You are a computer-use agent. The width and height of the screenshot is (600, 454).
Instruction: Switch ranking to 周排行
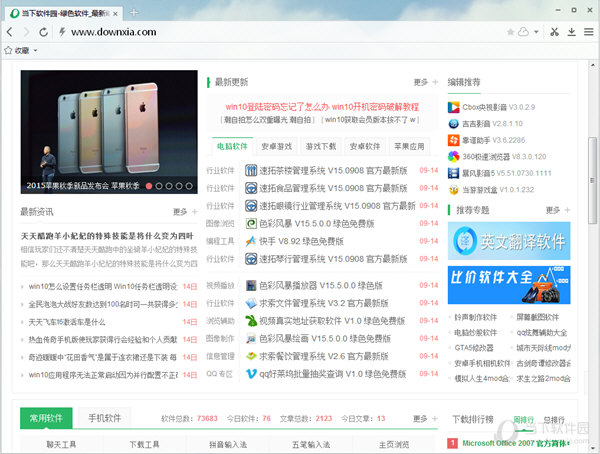coord(523,420)
